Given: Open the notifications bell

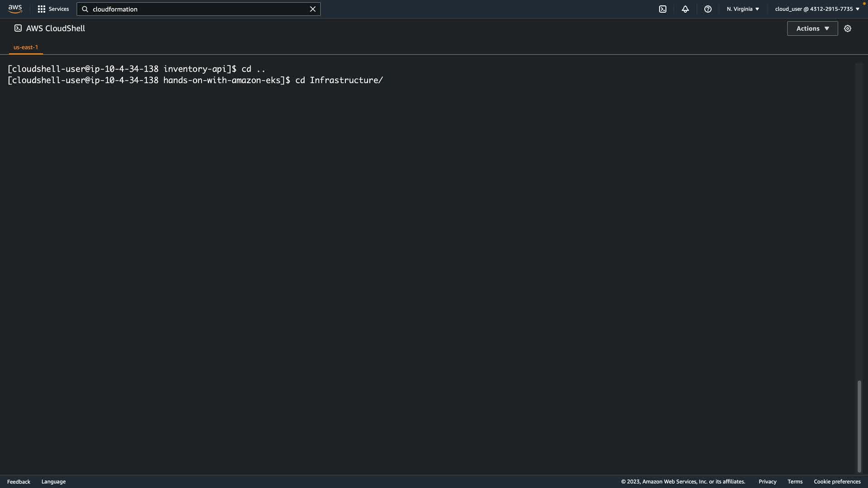Looking at the screenshot, I should [x=685, y=9].
